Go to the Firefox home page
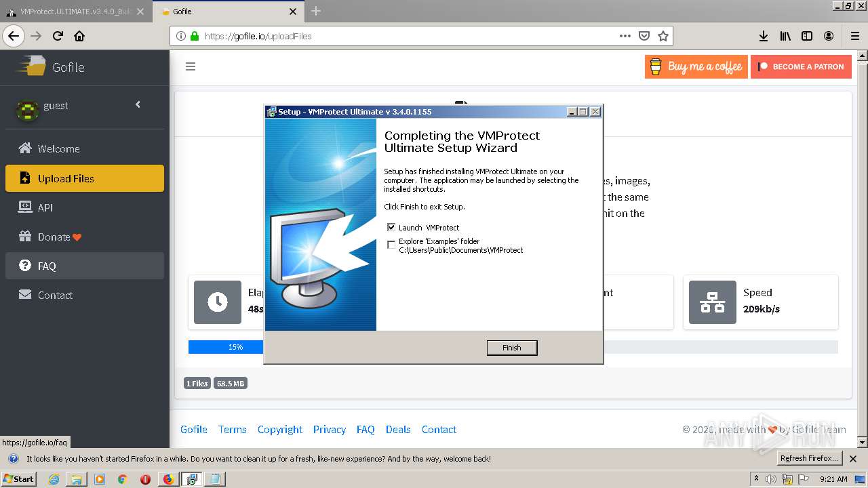This screenshot has height=488, width=868. pos(79,36)
